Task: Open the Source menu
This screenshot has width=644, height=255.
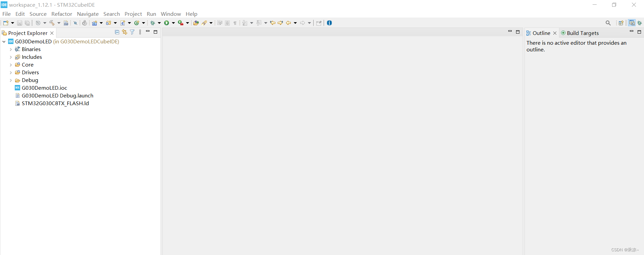Action: [x=38, y=14]
